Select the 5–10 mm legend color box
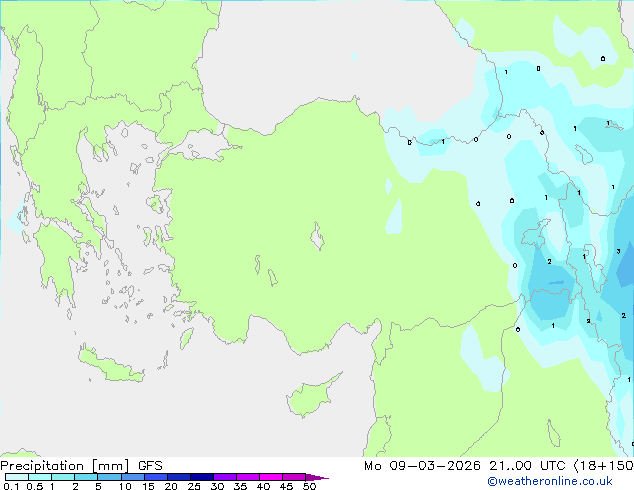The width and height of the screenshot is (634, 490). (x=109, y=477)
